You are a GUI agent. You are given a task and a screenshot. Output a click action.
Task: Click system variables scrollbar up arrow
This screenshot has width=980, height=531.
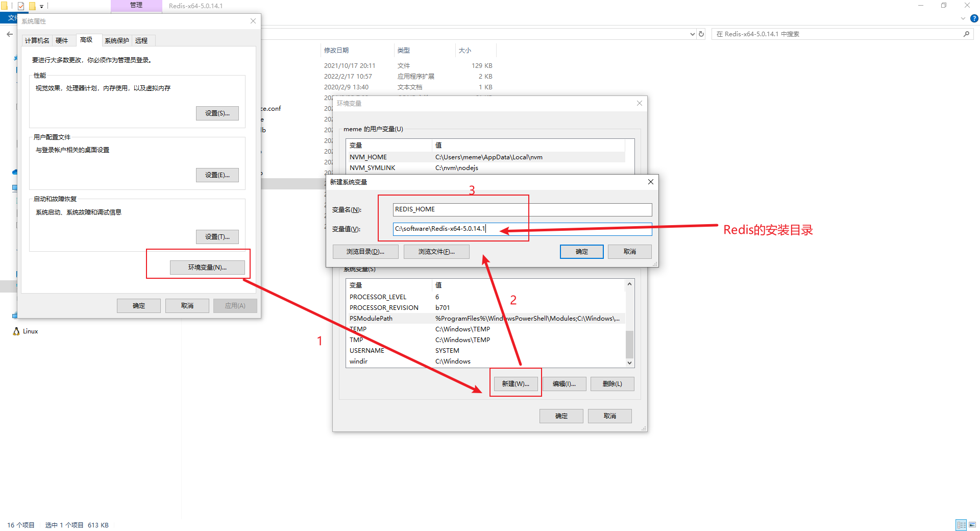630,284
